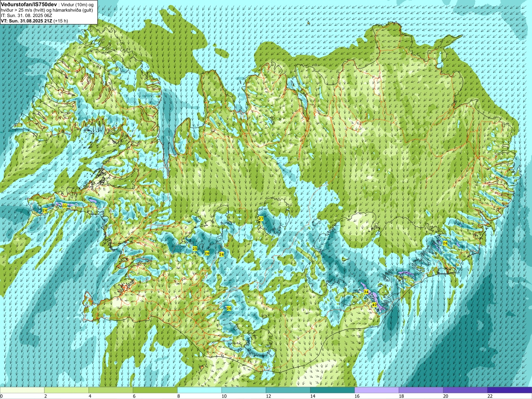Click the legend tick value 2
Image resolution: width=532 pixels, height=399 pixels.
point(46,396)
